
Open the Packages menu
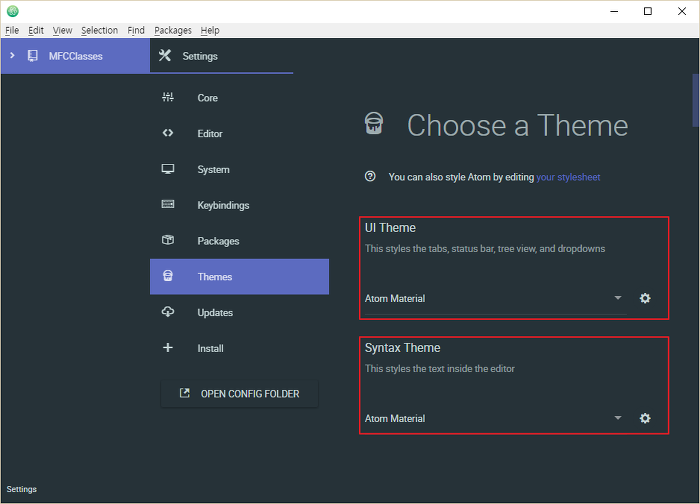[x=173, y=30]
